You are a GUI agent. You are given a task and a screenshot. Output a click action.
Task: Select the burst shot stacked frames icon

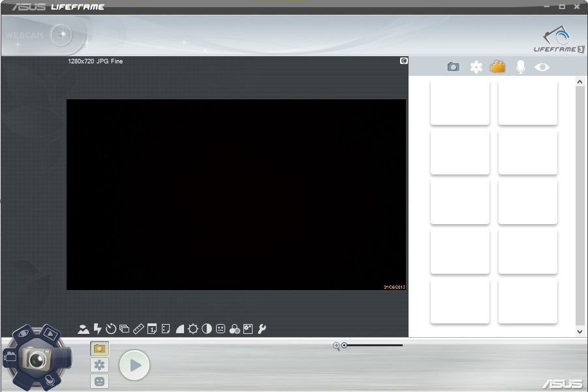pos(124,329)
